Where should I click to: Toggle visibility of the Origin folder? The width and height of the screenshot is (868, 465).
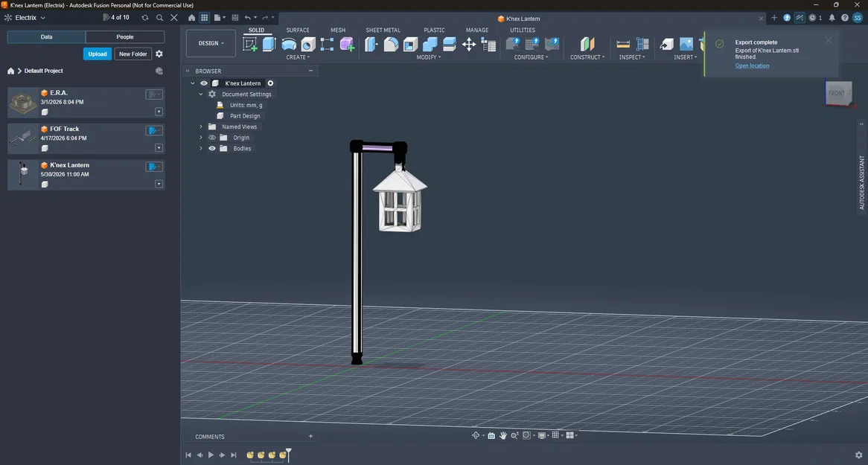(x=211, y=138)
